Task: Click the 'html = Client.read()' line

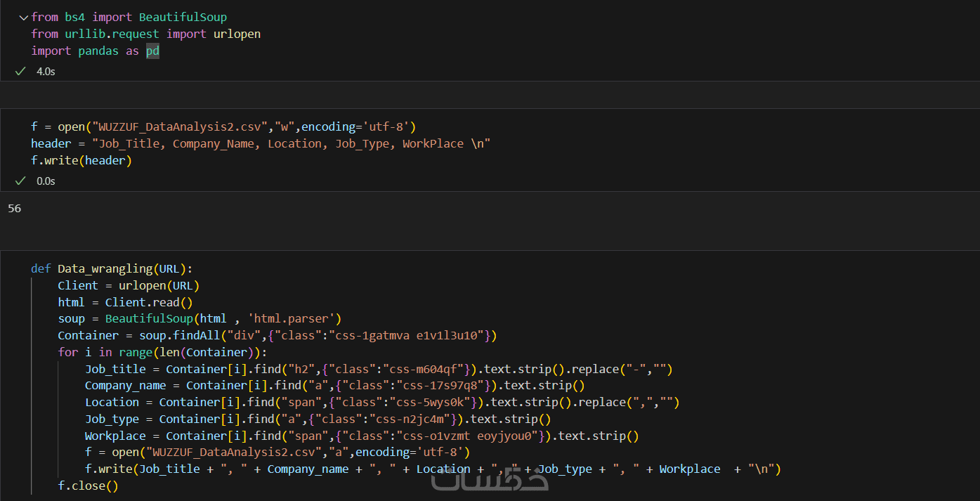Action: click(x=125, y=302)
